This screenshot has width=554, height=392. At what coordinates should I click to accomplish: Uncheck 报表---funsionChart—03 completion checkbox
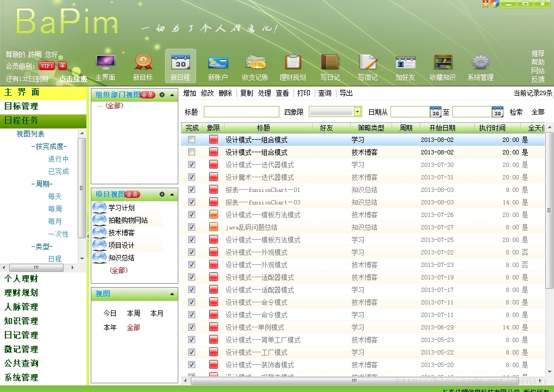[x=191, y=202]
